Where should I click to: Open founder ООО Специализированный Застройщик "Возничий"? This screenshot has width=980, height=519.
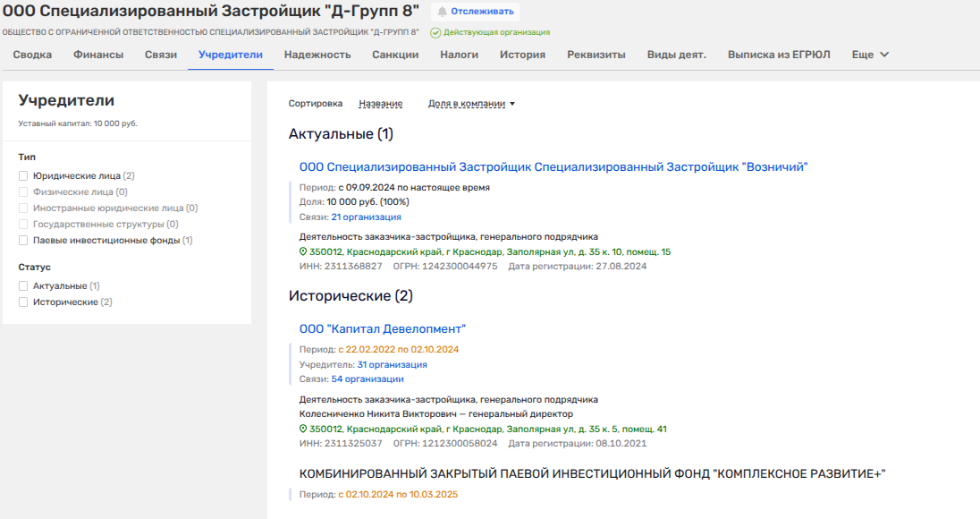coord(553,167)
